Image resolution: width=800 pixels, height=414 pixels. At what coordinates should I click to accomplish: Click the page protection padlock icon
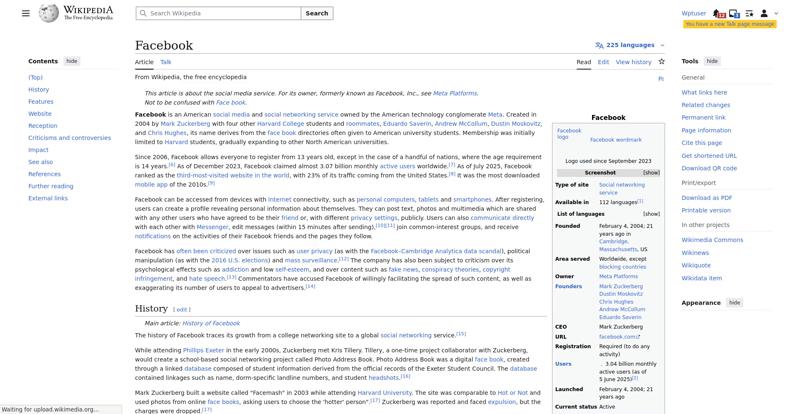coord(661,77)
